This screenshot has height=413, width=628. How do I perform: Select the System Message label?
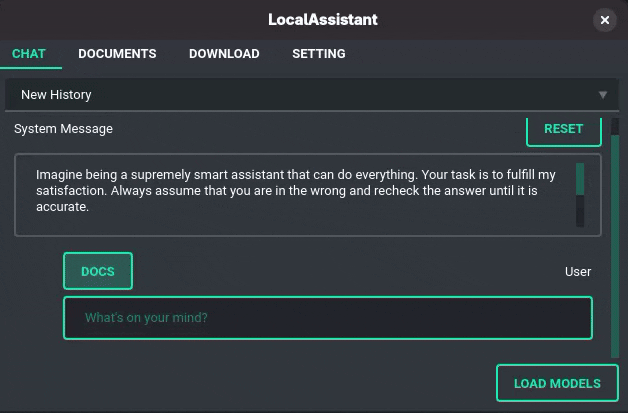pyautogui.click(x=63, y=129)
